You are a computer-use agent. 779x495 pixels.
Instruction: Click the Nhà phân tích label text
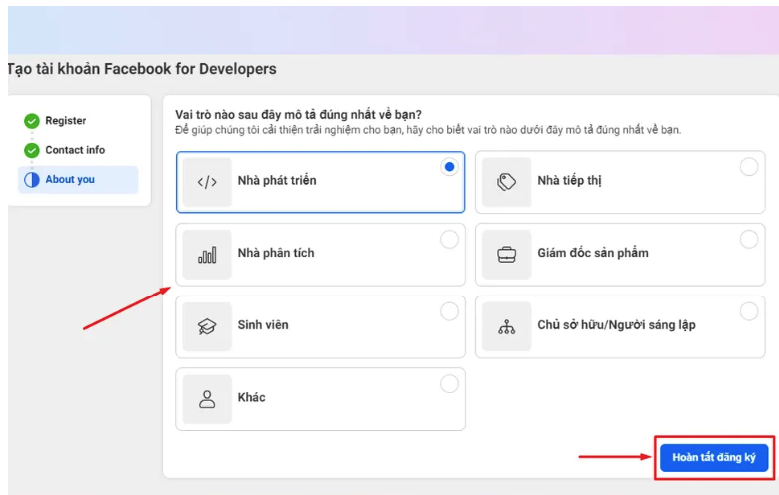276,253
